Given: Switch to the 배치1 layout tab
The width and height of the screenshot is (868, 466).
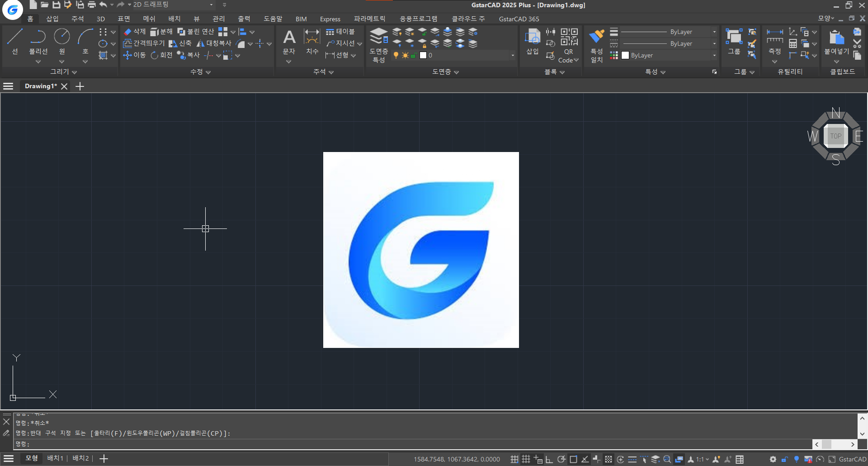Looking at the screenshot, I should (55, 458).
